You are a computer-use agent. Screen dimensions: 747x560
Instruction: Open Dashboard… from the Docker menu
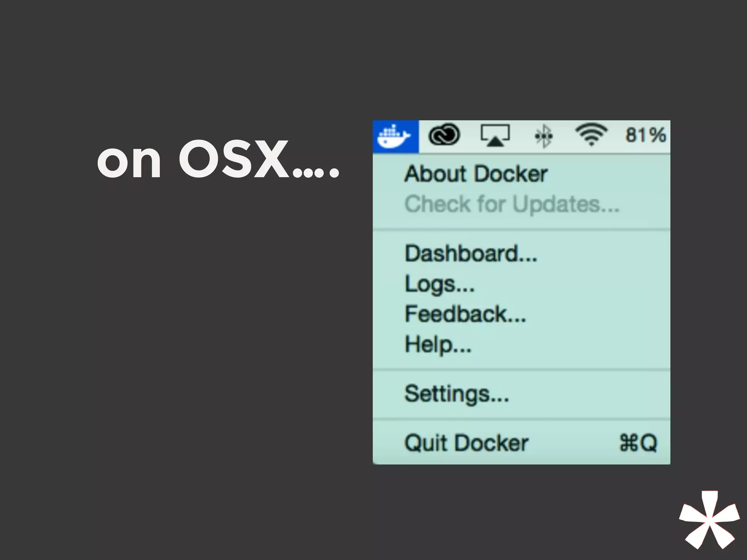point(522,253)
